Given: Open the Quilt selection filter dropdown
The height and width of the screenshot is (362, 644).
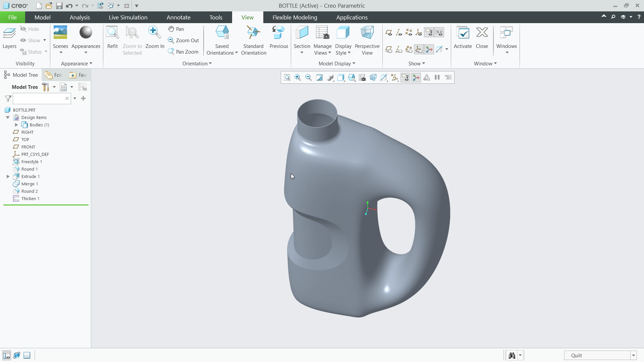Looking at the screenshot, I should coord(633,355).
